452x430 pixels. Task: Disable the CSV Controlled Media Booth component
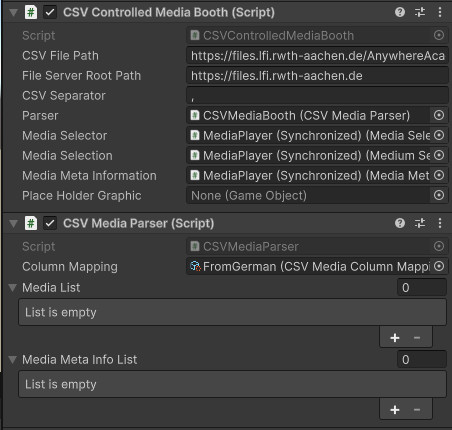[50, 12]
